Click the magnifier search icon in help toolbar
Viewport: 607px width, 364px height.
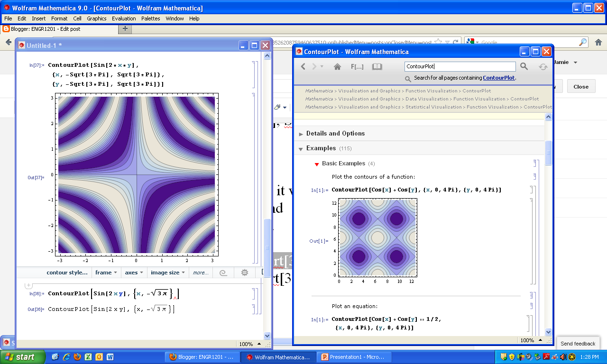click(x=524, y=67)
